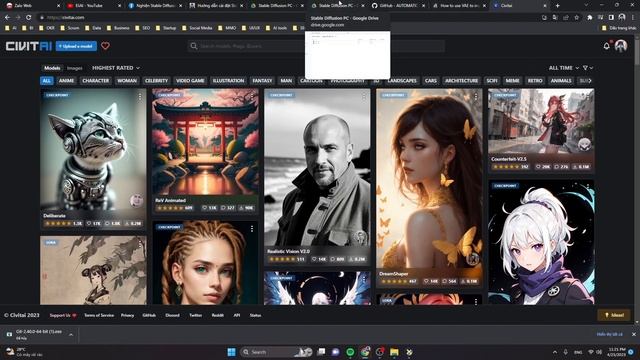The image size is (640, 360).
Task: Switch to the Zalo Web tab
Action: pyautogui.click(x=33, y=6)
